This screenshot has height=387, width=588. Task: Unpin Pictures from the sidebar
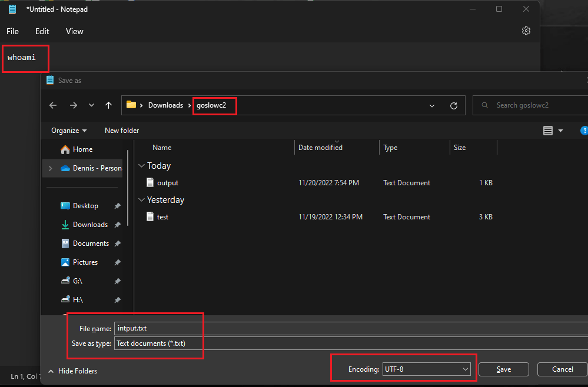pos(117,262)
